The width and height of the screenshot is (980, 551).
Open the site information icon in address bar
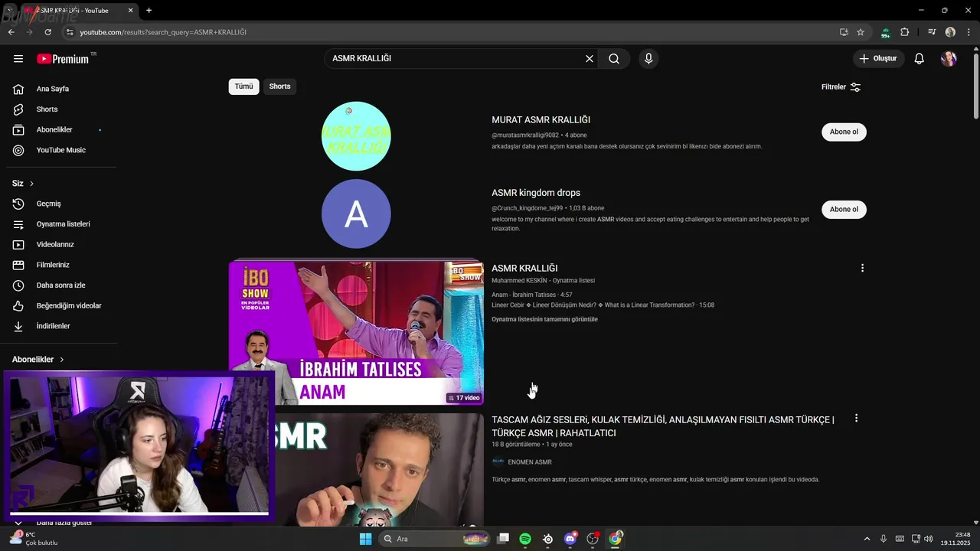click(x=69, y=32)
